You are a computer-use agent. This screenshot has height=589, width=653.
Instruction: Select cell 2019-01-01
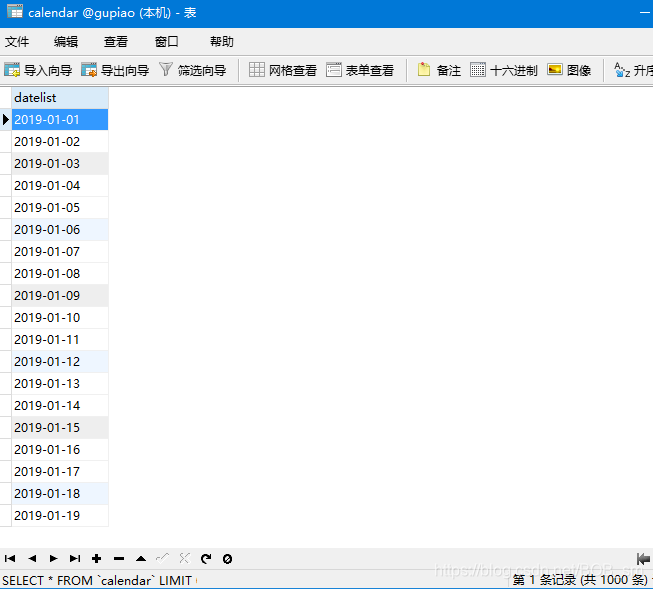click(60, 120)
